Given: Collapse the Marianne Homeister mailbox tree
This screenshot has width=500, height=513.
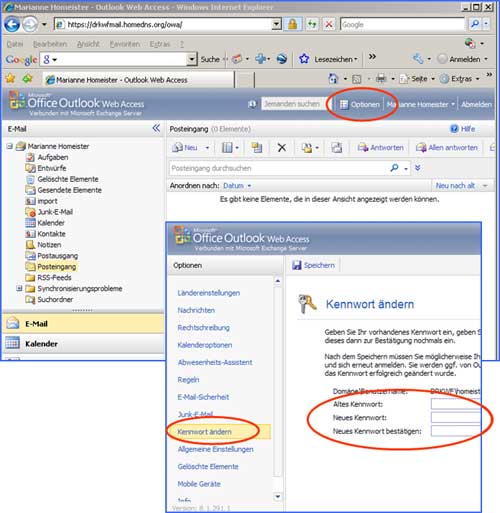Looking at the screenshot, I should point(10,146).
